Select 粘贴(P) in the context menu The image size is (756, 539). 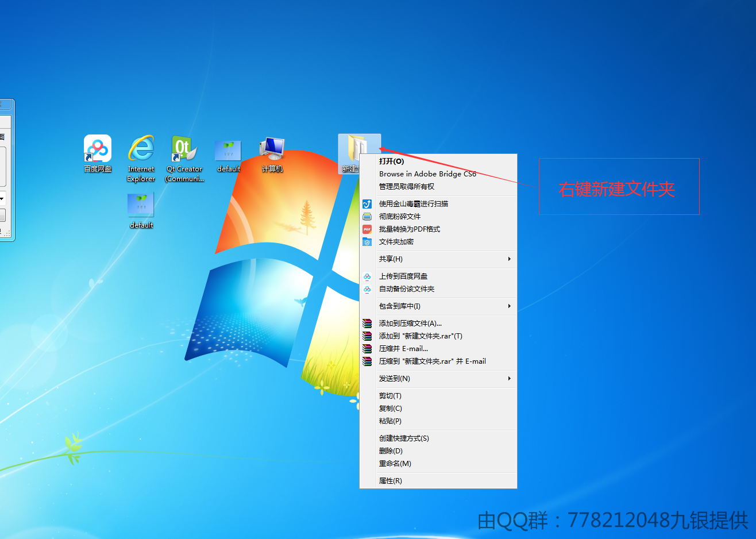tap(438, 421)
